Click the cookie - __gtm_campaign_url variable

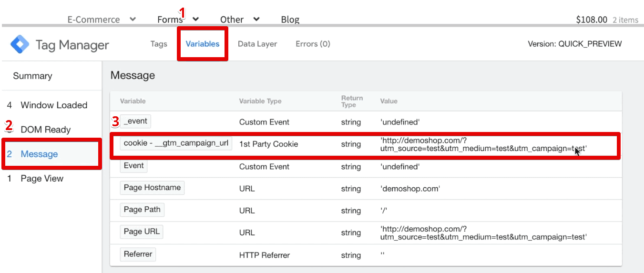(176, 143)
